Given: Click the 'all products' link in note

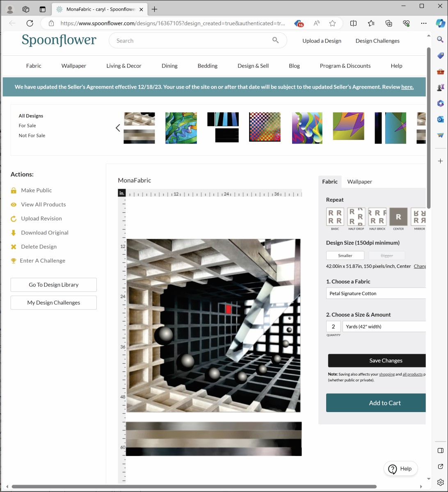Looking at the screenshot, I should point(412,374).
